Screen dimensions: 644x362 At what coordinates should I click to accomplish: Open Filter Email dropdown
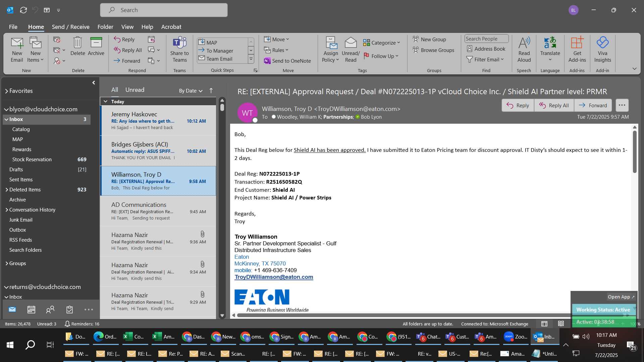tap(485, 60)
